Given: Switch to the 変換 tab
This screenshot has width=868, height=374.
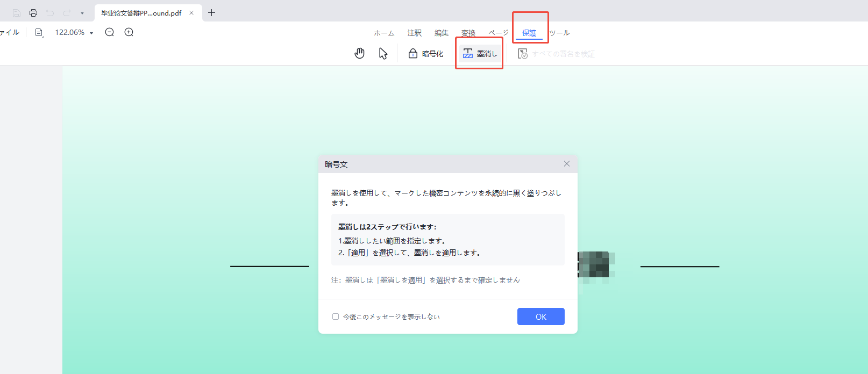Looking at the screenshot, I should click(468, 33).
